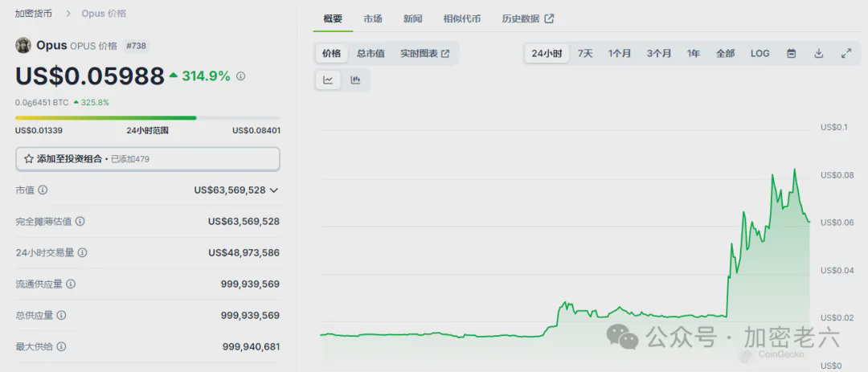Image resolution: width=868 pixels, height=372 pixels.
Task: Switch to candlestick chart view icon
Action: point(355,80)
